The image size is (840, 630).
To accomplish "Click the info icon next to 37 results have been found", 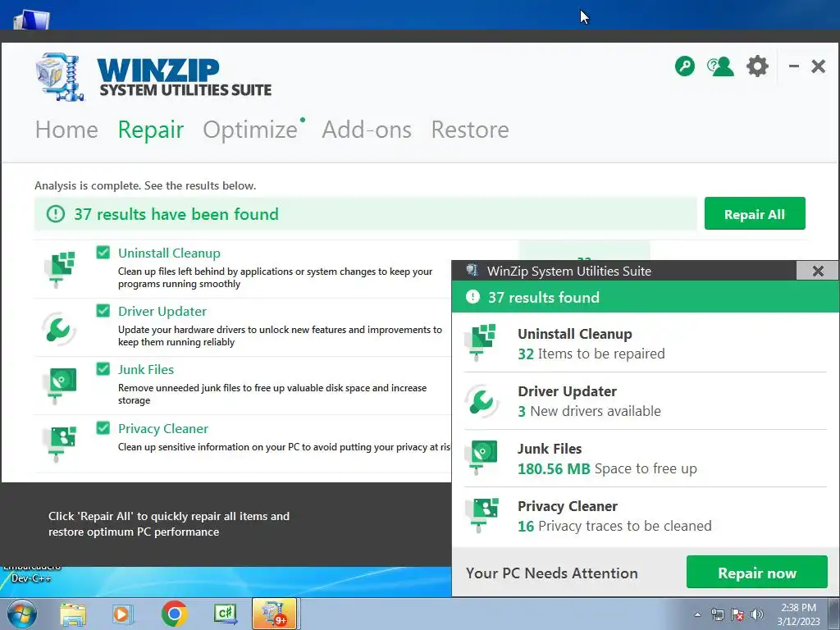I will pyautogui.click(x=55, y=214).
